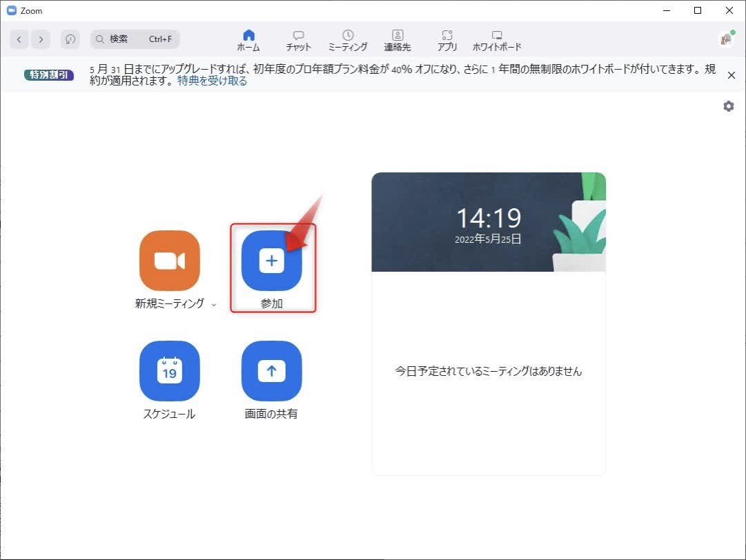Screen dimensions: 746x560
Task: Click the forward navigation arrow
Action: (x=41, y=39)
